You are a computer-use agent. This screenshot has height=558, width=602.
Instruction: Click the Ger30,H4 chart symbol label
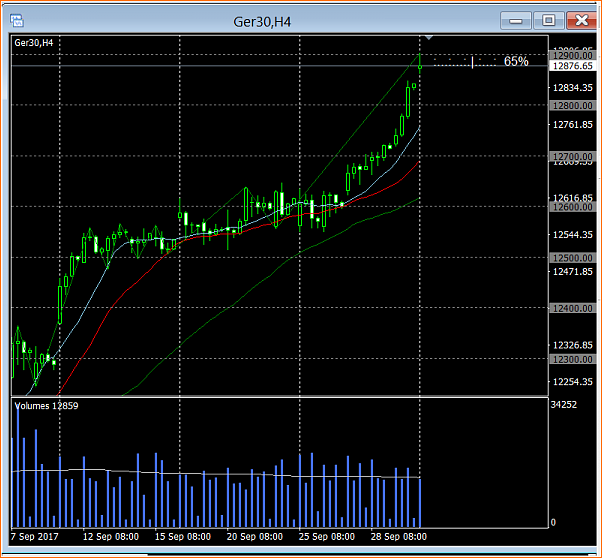[34, 43]
